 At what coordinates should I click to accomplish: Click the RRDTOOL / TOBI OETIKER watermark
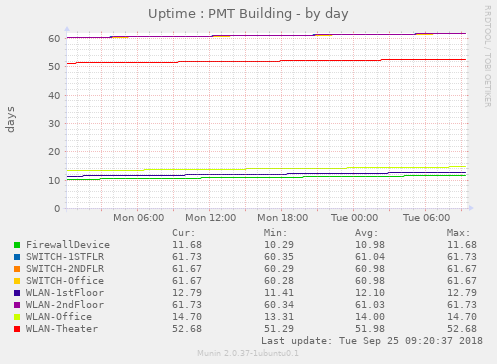(487, 56)
